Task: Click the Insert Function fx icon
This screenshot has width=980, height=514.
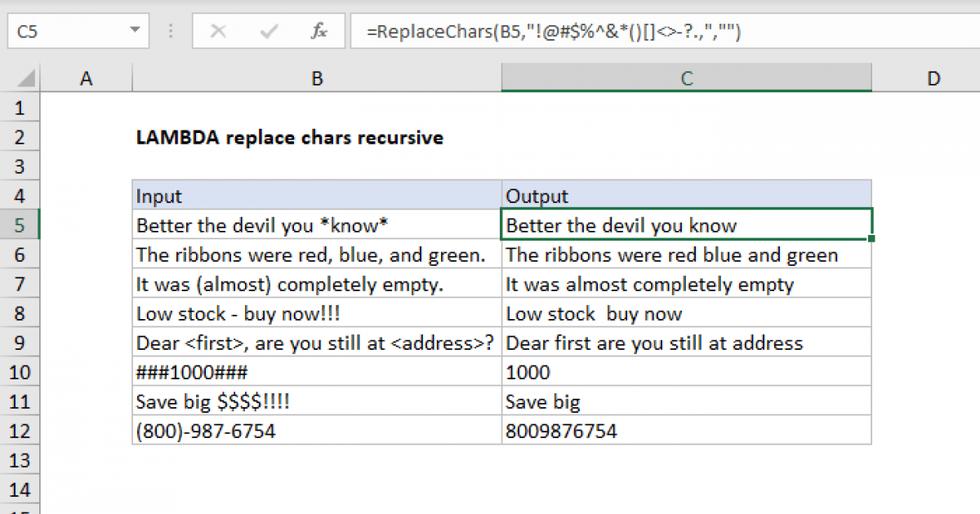Action: coord(320,31)
